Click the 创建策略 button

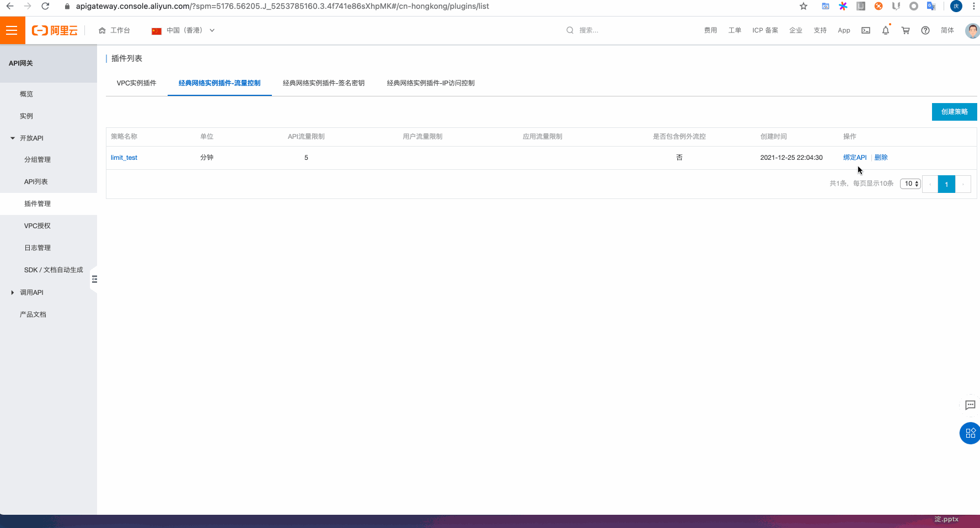click(954, 112)
